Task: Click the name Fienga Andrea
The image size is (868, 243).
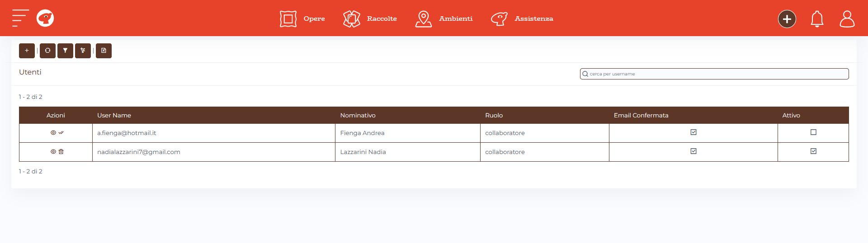Action: (x=362, y=133)
